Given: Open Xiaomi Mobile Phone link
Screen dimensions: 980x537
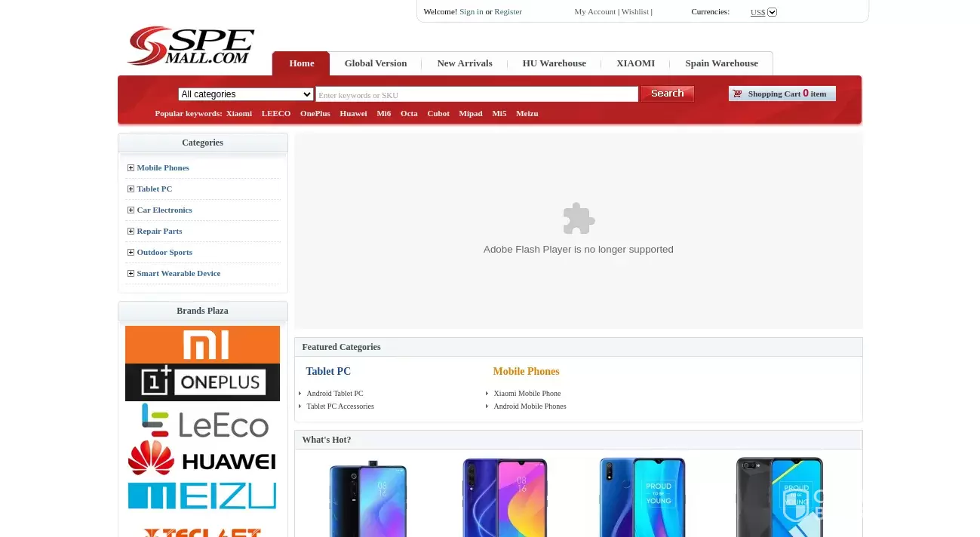Looking at the screenshot, I should 527,394.
